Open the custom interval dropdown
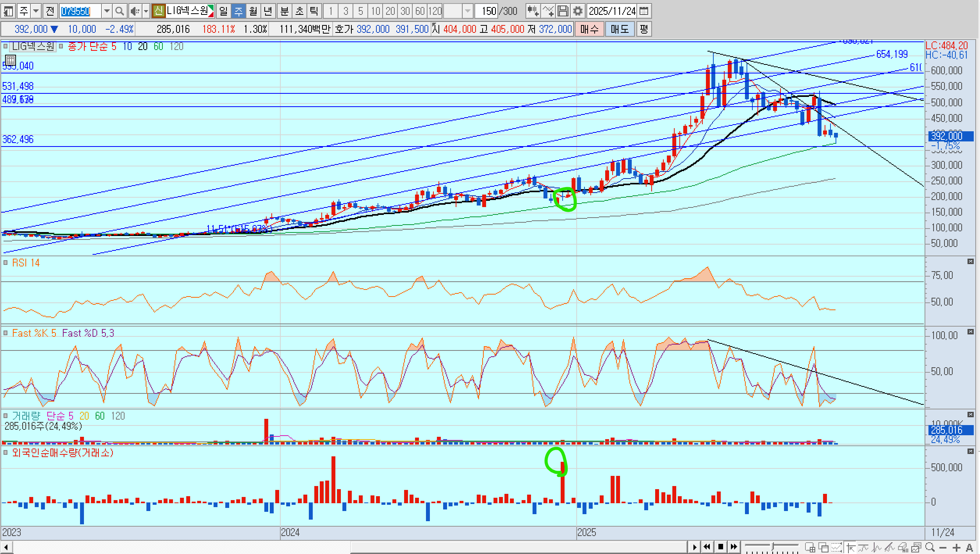 point(467,11)
